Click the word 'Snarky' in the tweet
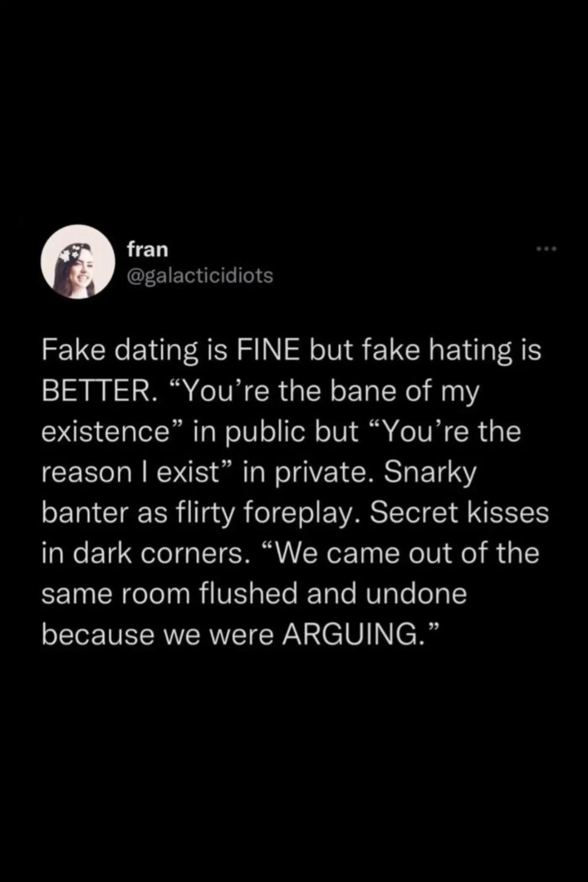The height and width of the screenshot is (882, 588). [x=430, y=472]
